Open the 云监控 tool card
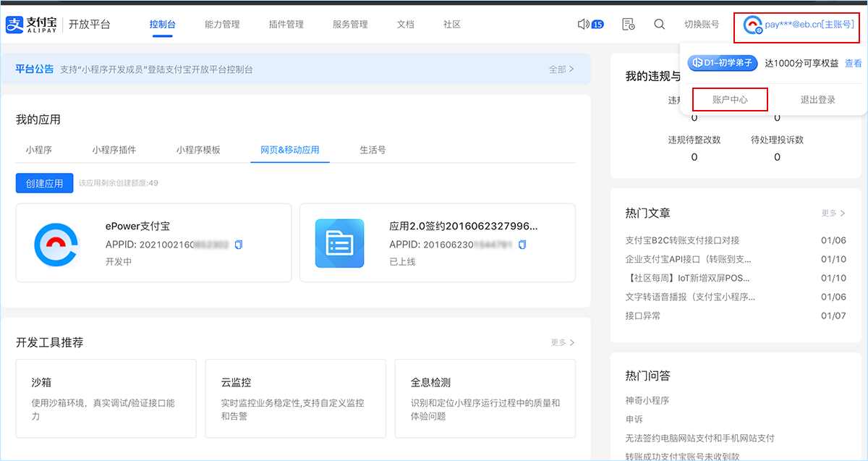The image size is (868, 461). [x=296, y=399]
